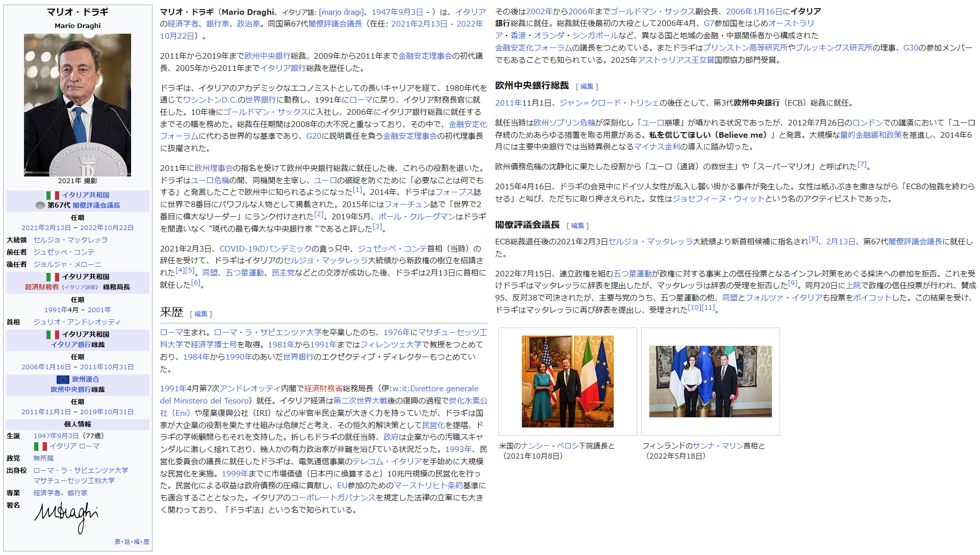
Task: Open フォーチュン link
Action: 407,205
